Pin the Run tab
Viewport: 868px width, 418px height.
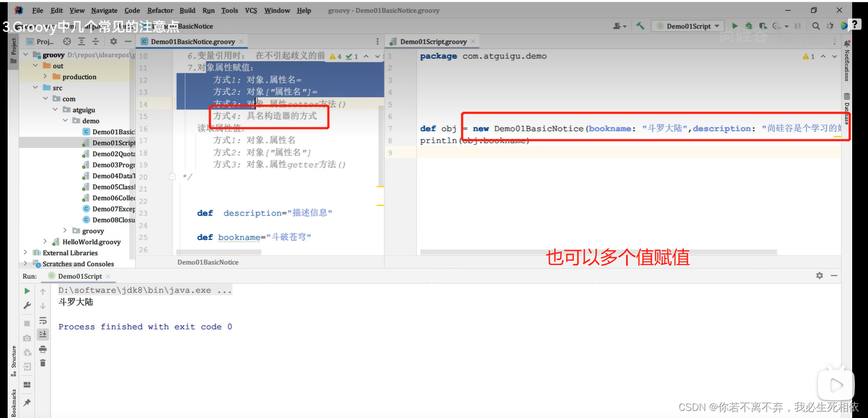[x=27, y=403]
